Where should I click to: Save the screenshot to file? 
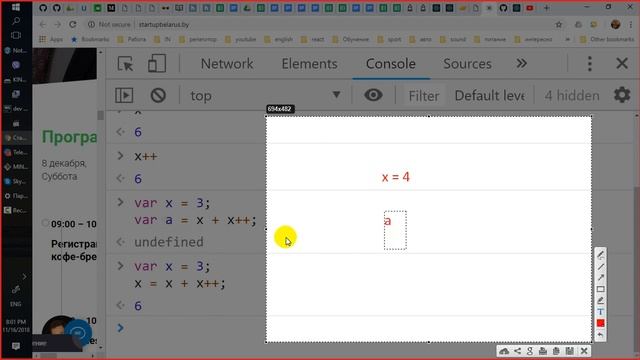point(570,351)
